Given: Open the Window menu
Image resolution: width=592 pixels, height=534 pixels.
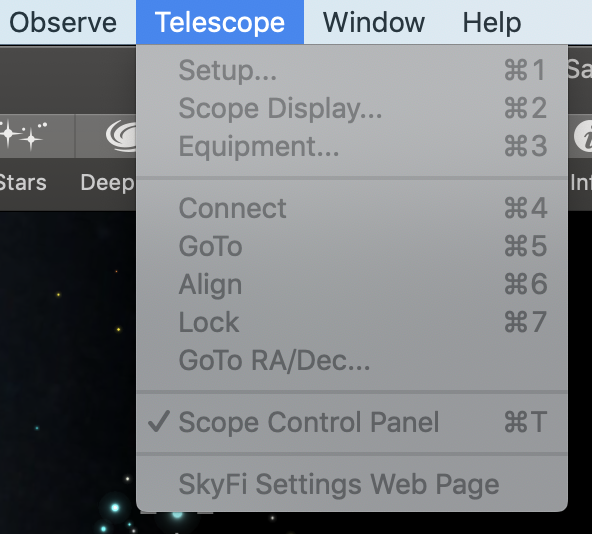Looking at the screenshot, I should coord(374,22).
